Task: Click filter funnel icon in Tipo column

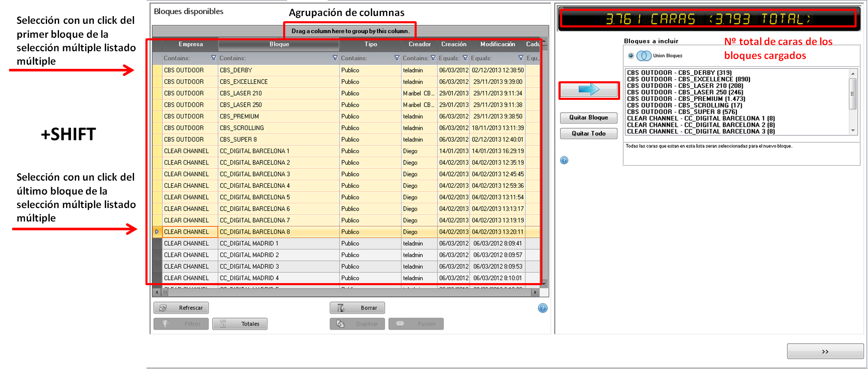Action: coord(397,58)
